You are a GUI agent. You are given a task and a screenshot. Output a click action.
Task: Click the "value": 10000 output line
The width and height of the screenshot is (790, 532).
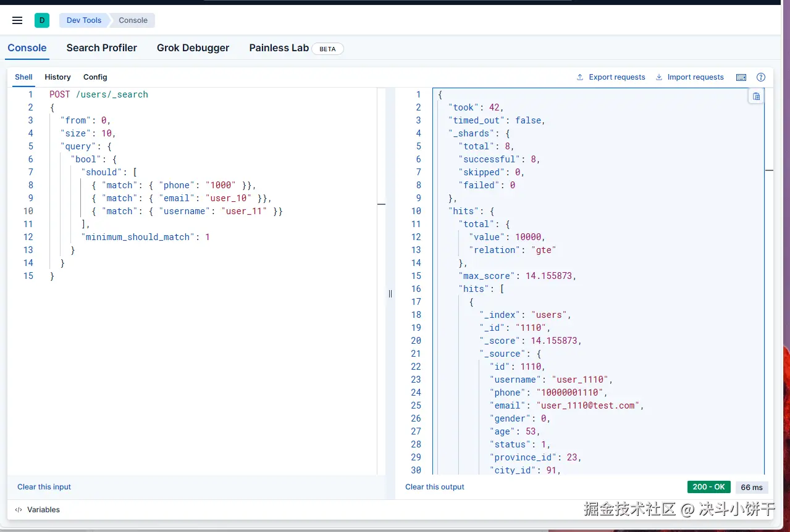click(507, 237)
